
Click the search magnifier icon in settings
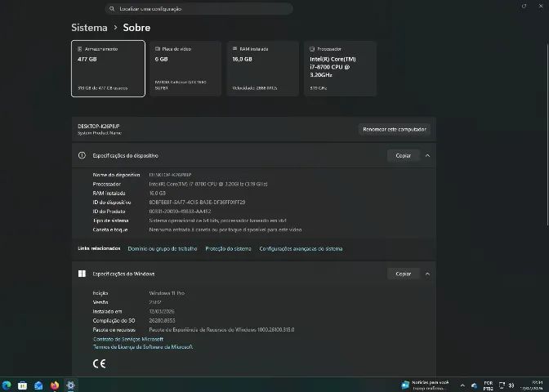pos(112,9)
